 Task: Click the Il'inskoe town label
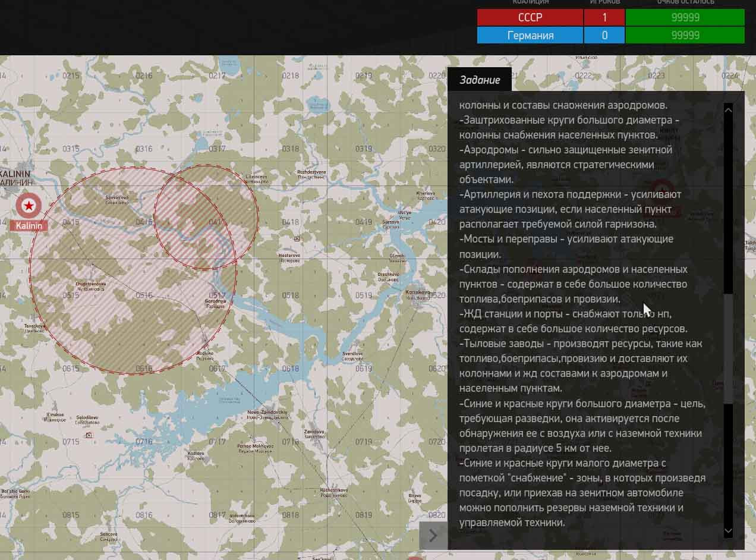pos(55,417)
